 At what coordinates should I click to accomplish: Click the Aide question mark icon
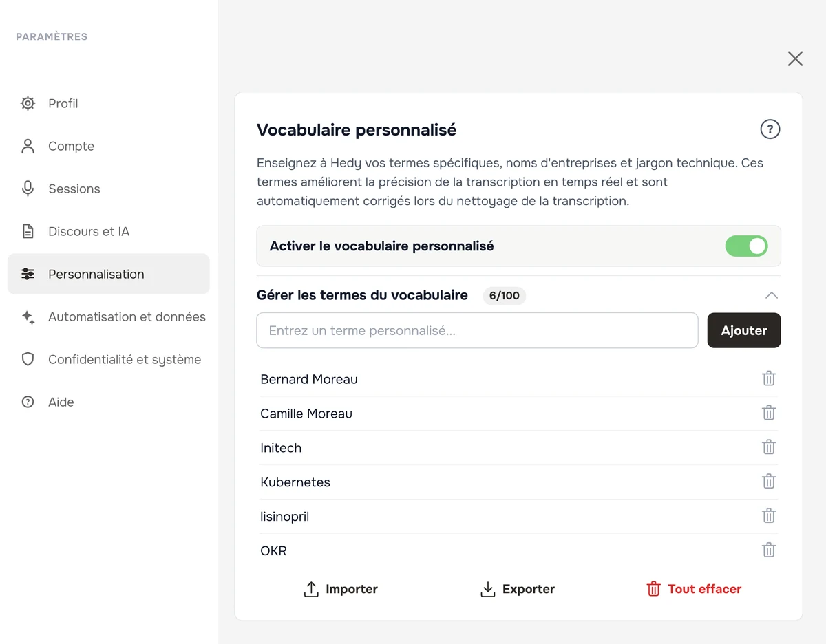(28, 402)
